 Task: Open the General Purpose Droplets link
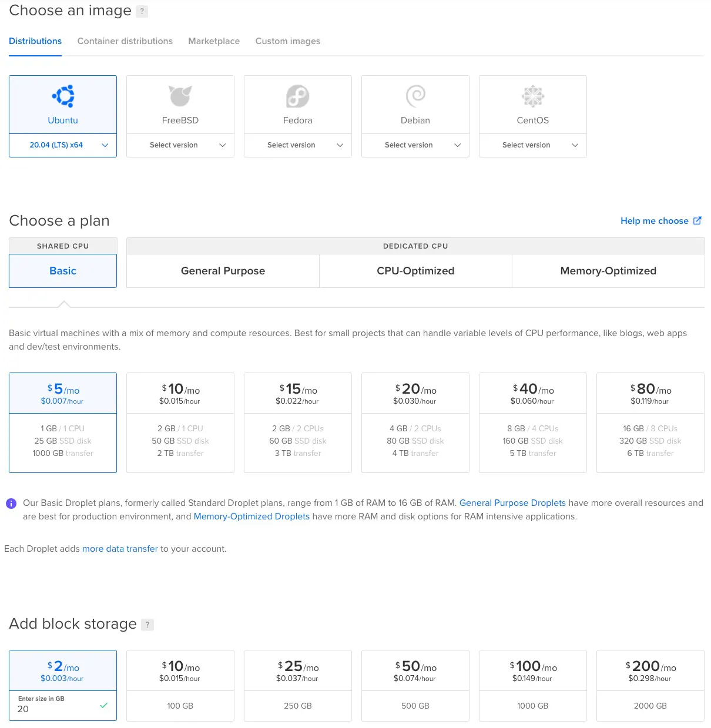pos(512,503)
